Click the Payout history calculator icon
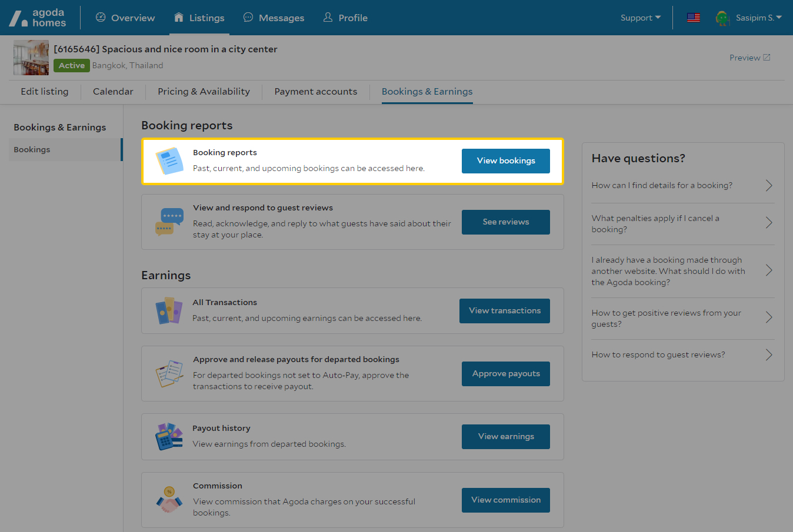This screenshot has height=532, width=793. [169, 436]
